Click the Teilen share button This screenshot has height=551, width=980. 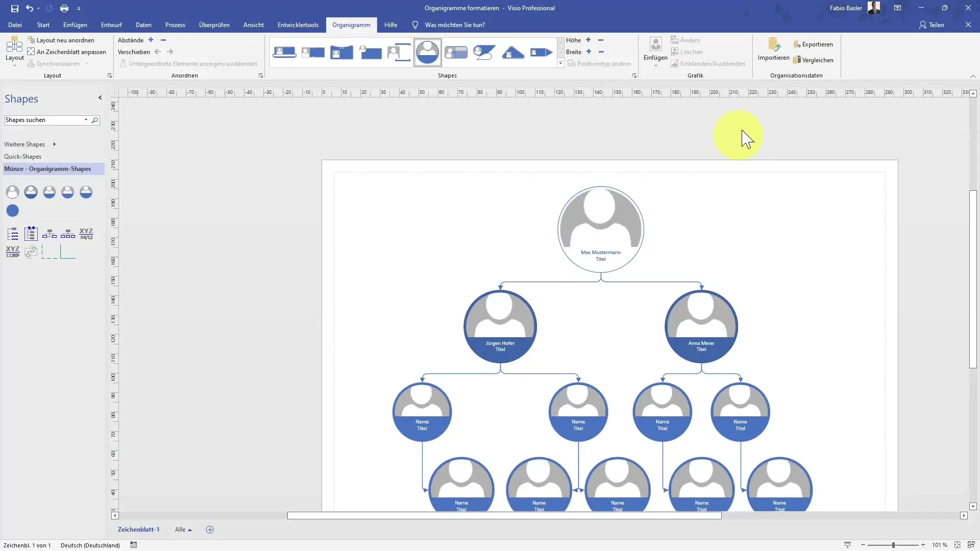[x=932, y=24]
